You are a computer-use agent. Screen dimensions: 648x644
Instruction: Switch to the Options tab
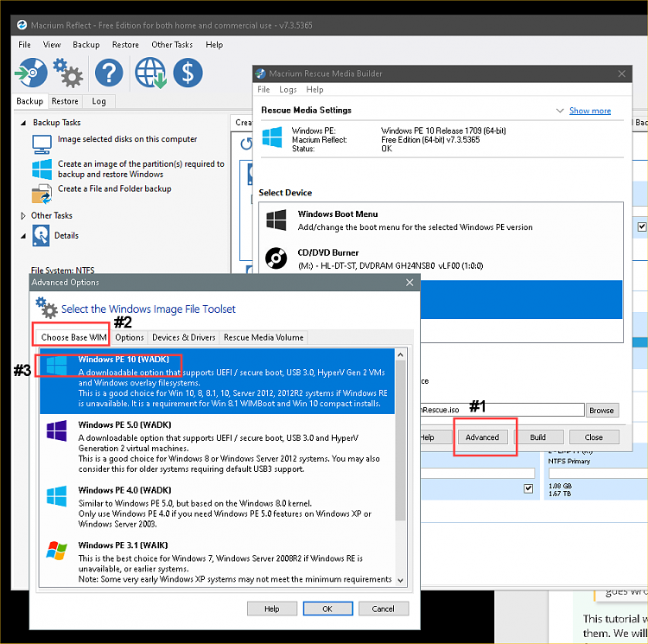pyautogui.click(x=130, y=337)
